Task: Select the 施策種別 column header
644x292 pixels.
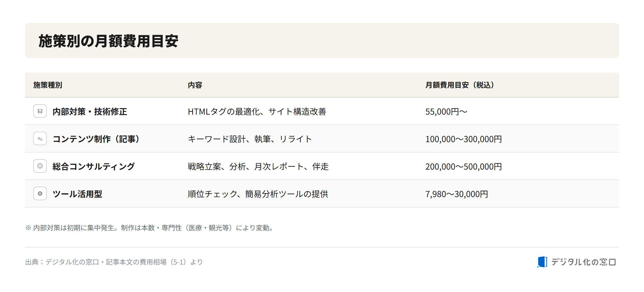Action: tap(48, 85)
